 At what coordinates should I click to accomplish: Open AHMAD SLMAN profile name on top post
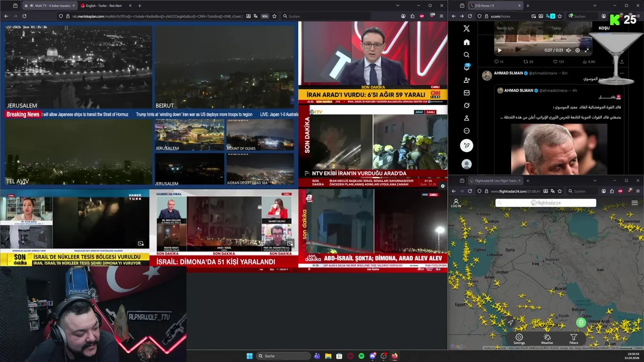[x=509, y=73]
